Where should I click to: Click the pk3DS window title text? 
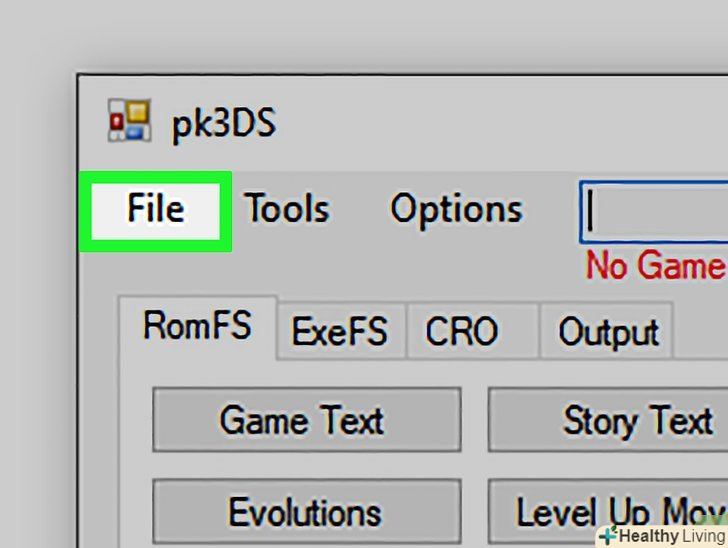tap(224, 123)
